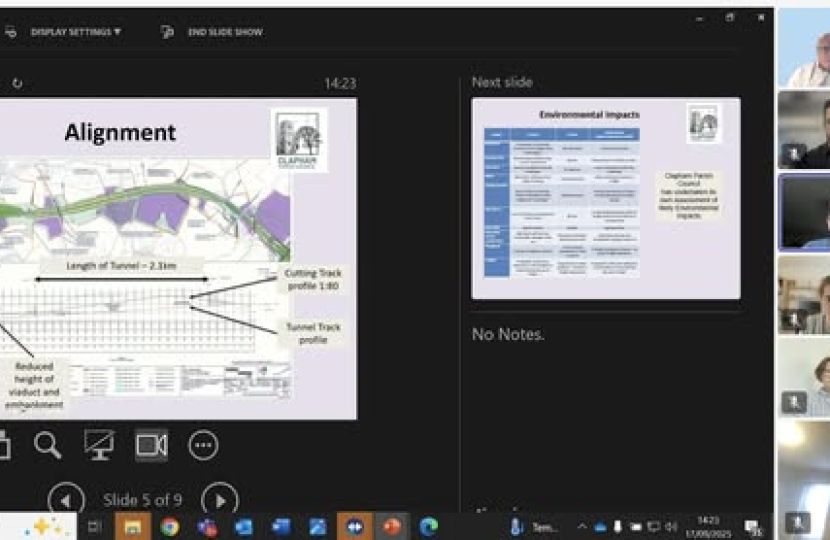Open Google Chrome from the taskbar
Screen dimensions: 830x540
point(170,526)
